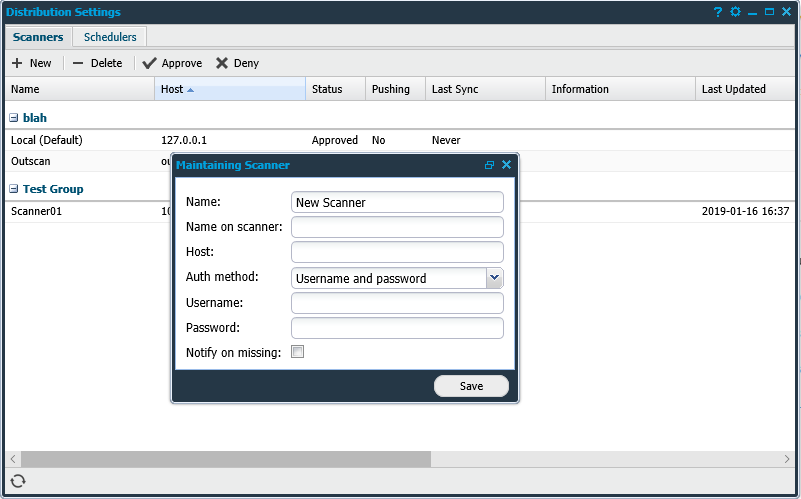Collapse the blah group
Screen dimensions: 801x499
pyautogui.click(x=14, y=118)
